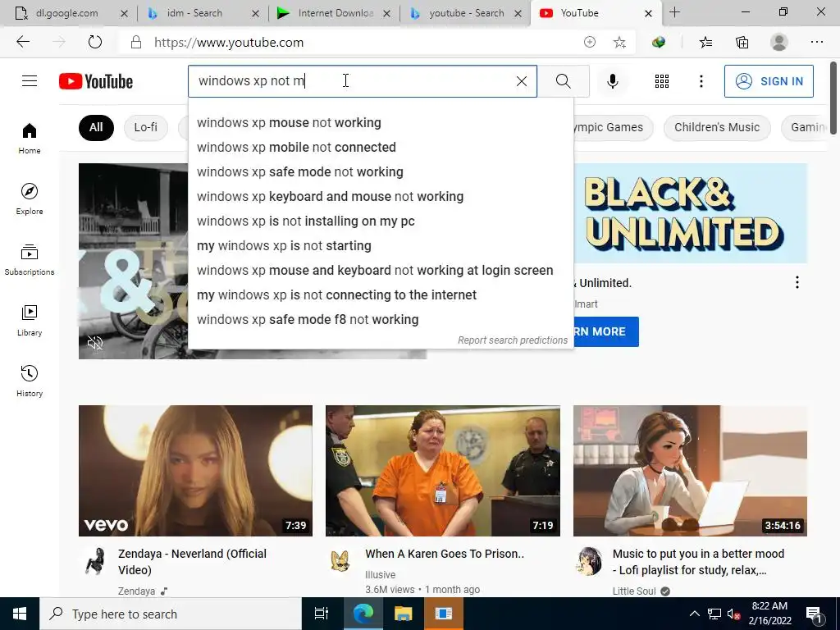Choose suggestion 'my windows xp is not starting'

(381, 246)
